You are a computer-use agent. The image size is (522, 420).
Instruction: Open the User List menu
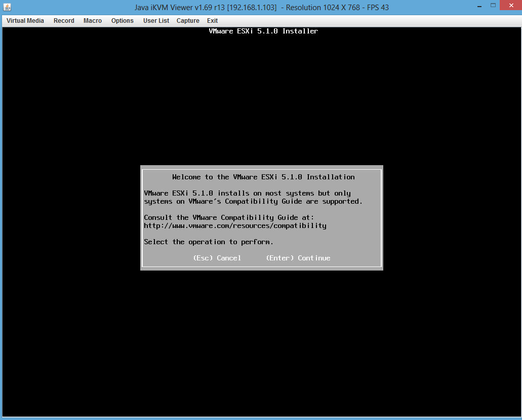(x=156, y=21)
